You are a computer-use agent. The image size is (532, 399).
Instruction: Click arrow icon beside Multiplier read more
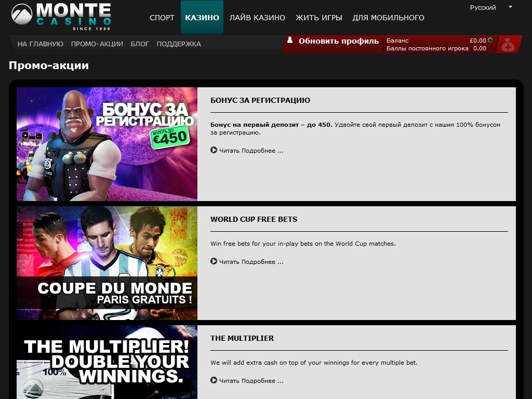[214, 380]
